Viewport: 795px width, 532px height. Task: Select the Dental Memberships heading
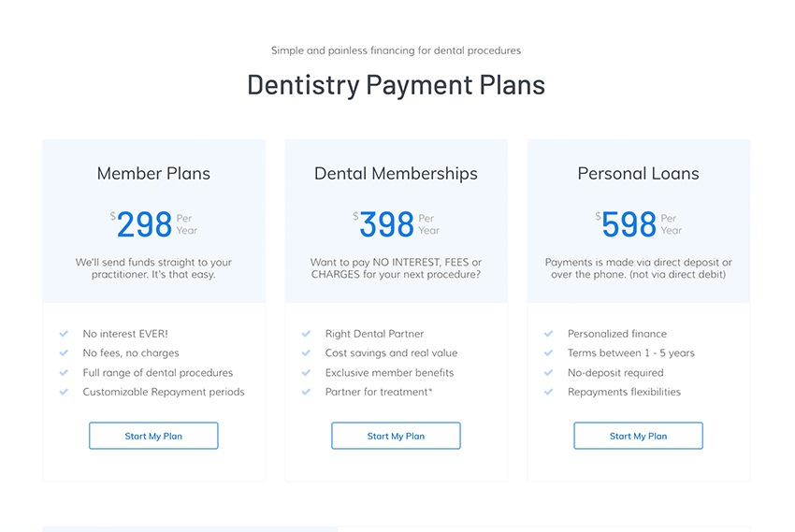pyautogui.click(x=396, y=174)
